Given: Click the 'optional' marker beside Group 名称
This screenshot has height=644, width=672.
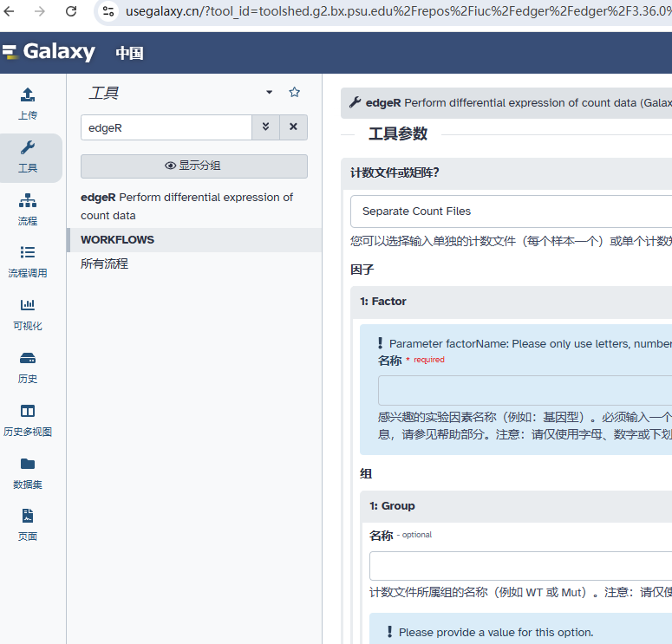Looking at the screenshot, I should pyautogui.click(x=416, y=535).
